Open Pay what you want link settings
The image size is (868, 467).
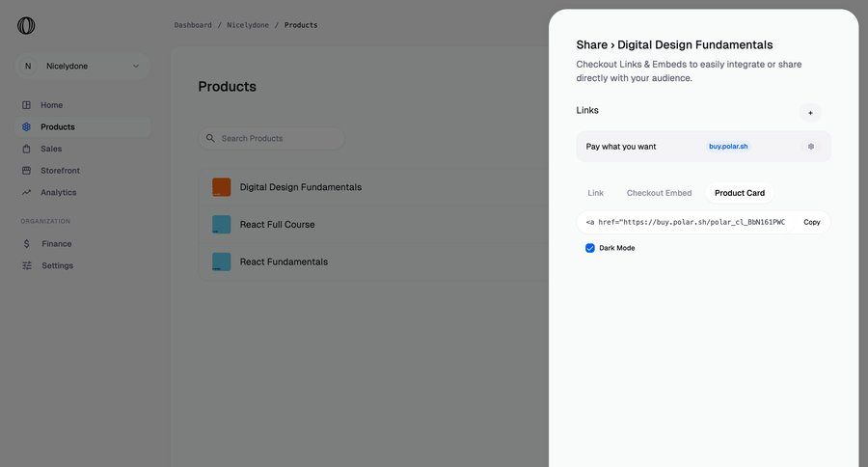(x=810, y=147)
